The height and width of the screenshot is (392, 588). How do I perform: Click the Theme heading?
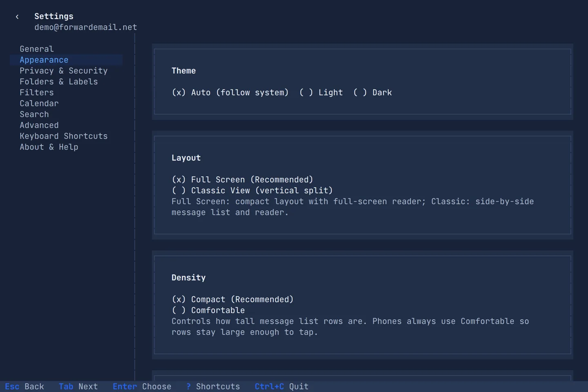[184, 71]
